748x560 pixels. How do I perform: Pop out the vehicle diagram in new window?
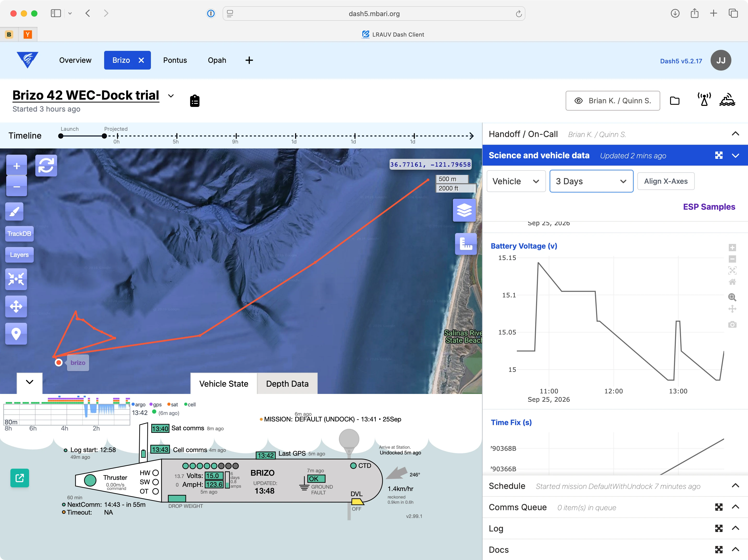pos(20,478)
